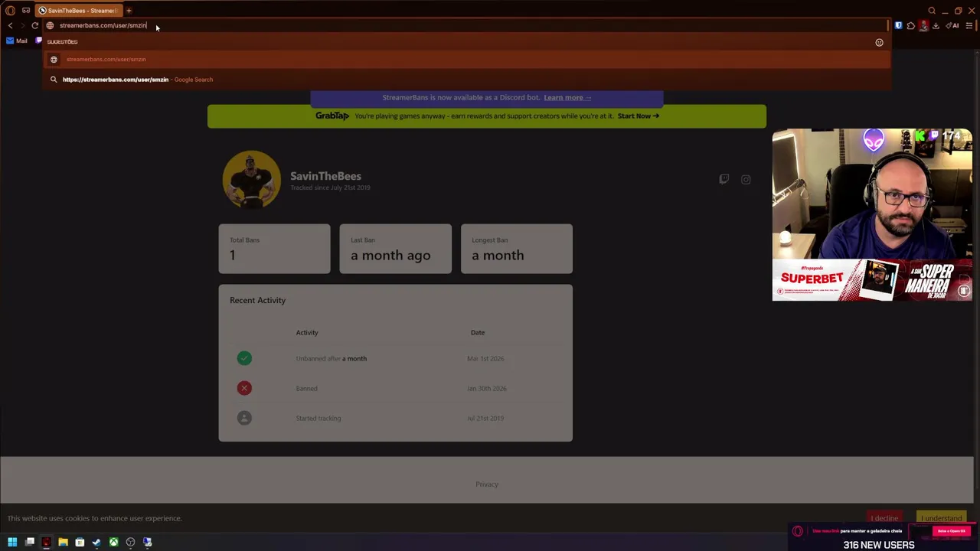Go forward to the next page

[x=22, y=25]
